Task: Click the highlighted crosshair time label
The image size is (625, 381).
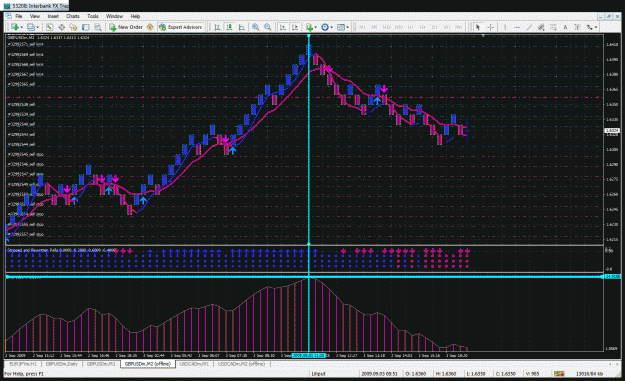Action: coord(309,355)
